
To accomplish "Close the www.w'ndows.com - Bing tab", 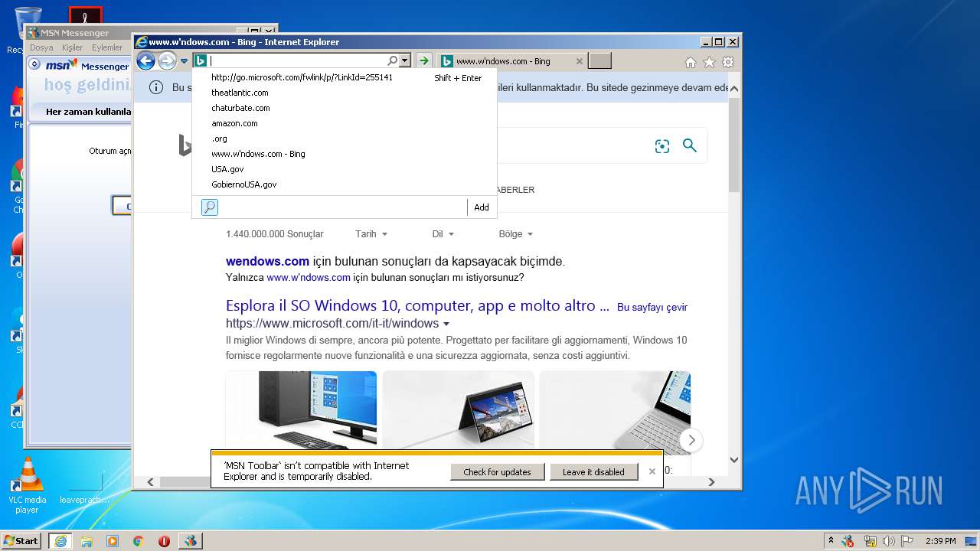I will click(580, 61).
